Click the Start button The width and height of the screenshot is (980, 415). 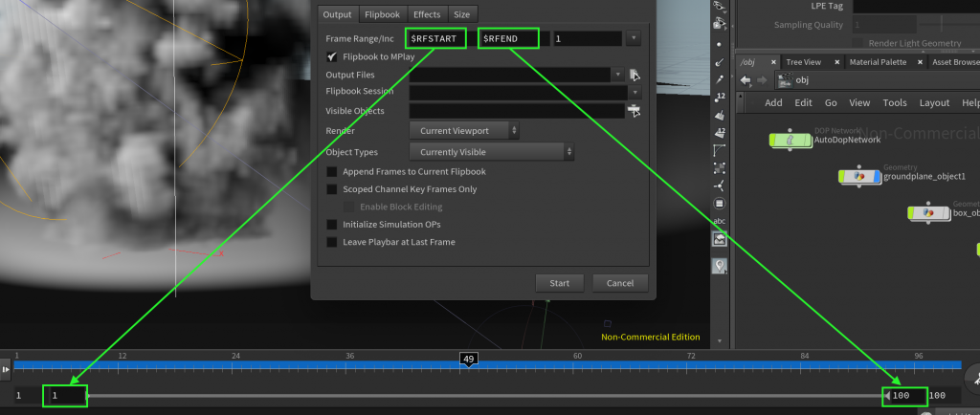[x=559, y=283]
